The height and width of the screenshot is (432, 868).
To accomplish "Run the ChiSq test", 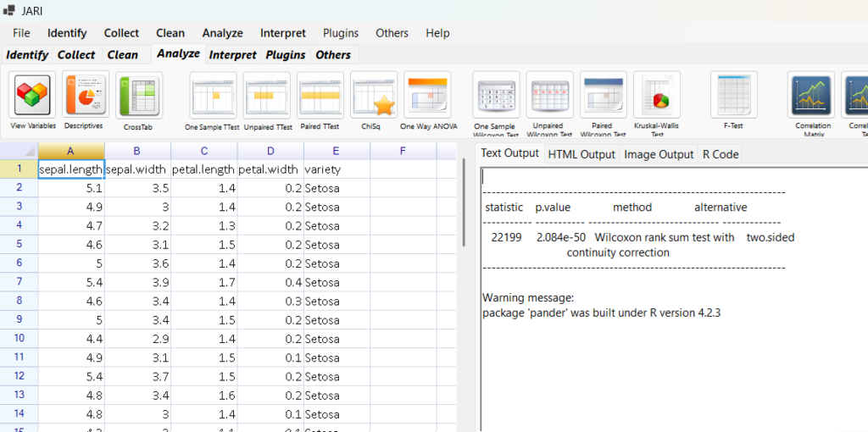I will pyautogui.click(x=374, y=96).
